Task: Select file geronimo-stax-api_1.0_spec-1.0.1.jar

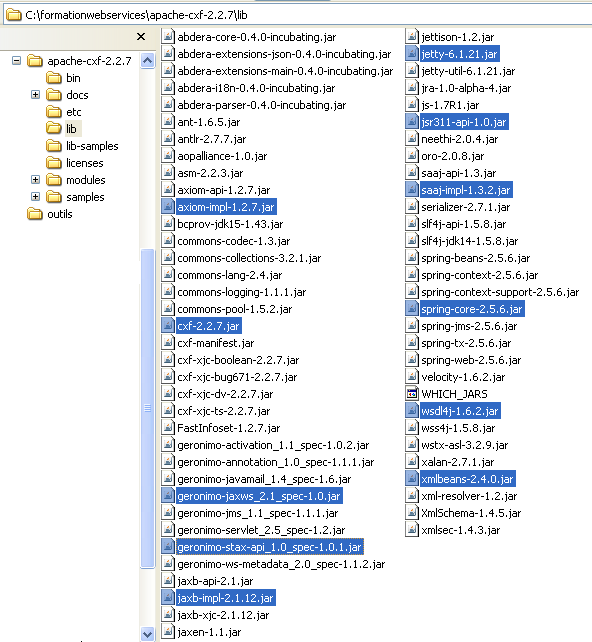Action: [269, 547]
